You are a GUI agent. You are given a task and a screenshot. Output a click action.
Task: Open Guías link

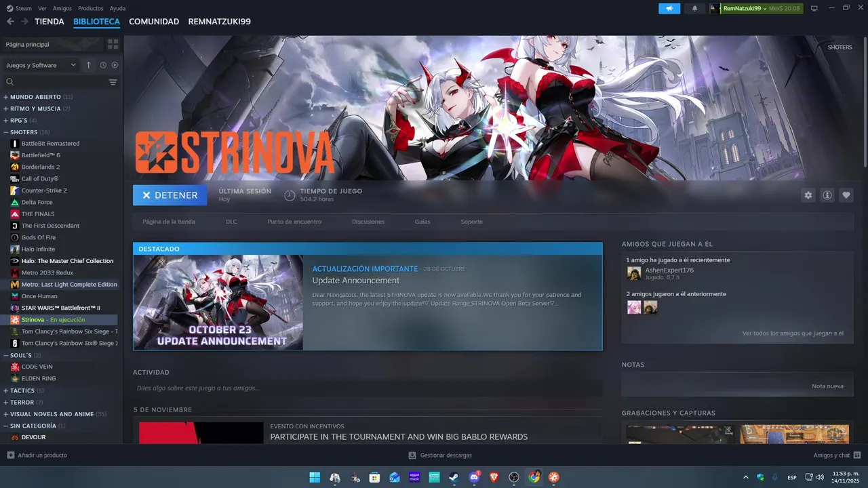(422, 222)
